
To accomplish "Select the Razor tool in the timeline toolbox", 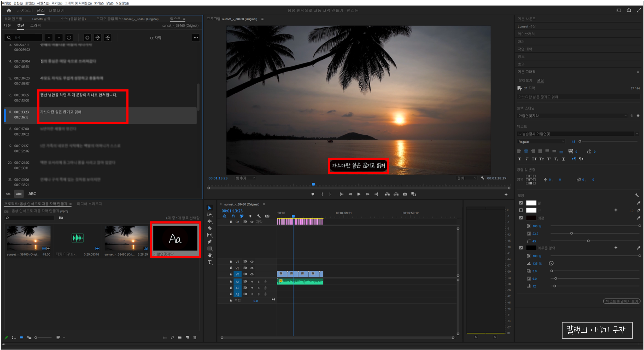I will click(x=209, y=228).
